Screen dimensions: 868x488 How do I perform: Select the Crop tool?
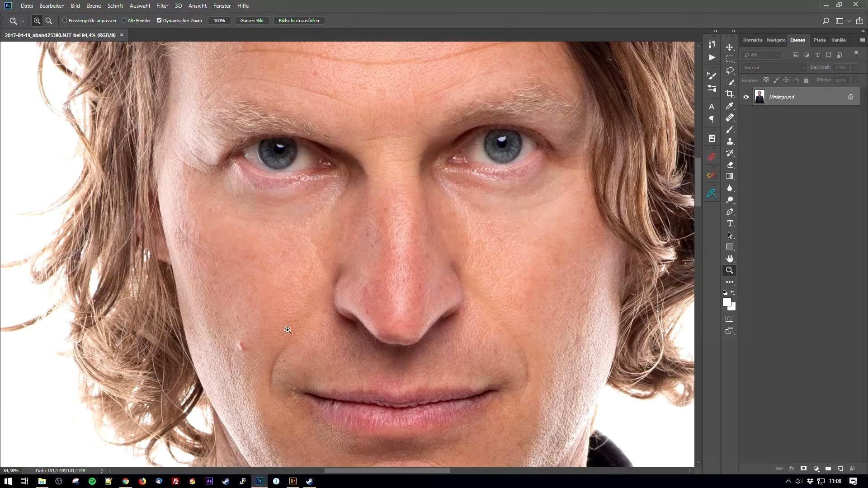[x=730, y=94]
